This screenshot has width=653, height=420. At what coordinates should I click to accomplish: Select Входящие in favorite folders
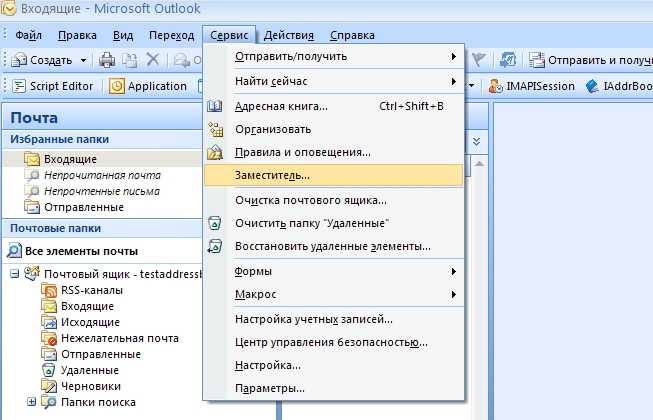click(102, 159)
